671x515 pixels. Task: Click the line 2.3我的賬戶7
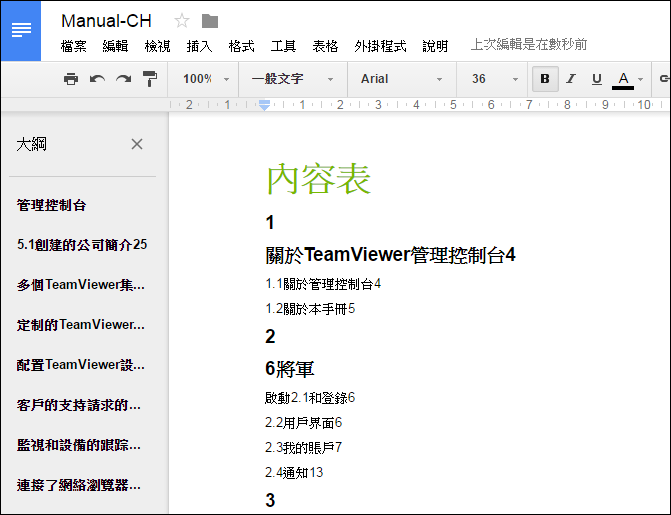click(x=303, y=448)
